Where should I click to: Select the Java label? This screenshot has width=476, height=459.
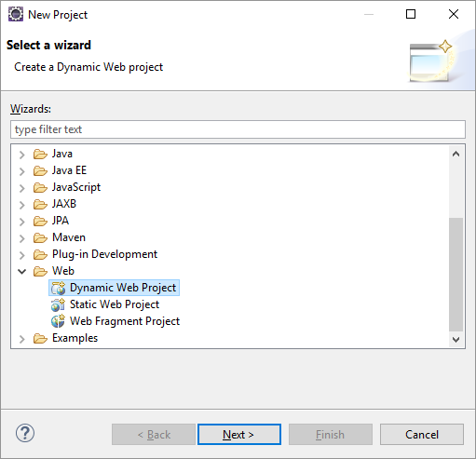[62, 154]
